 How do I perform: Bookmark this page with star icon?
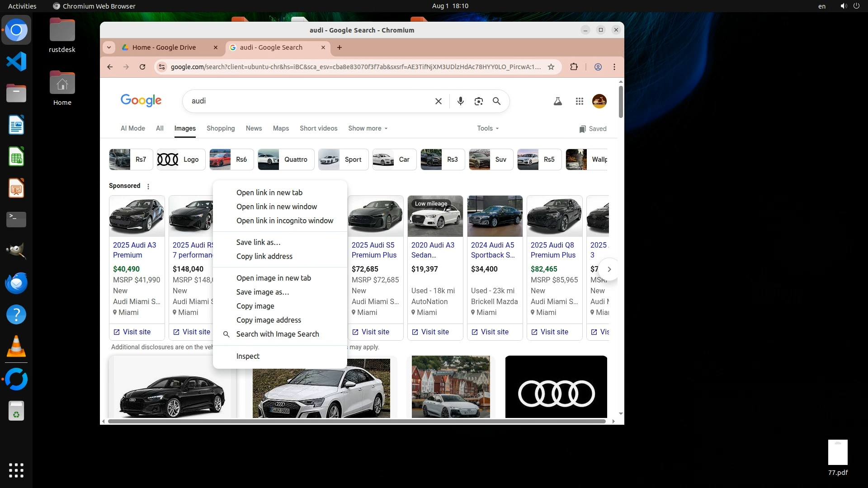coord(551,67)
